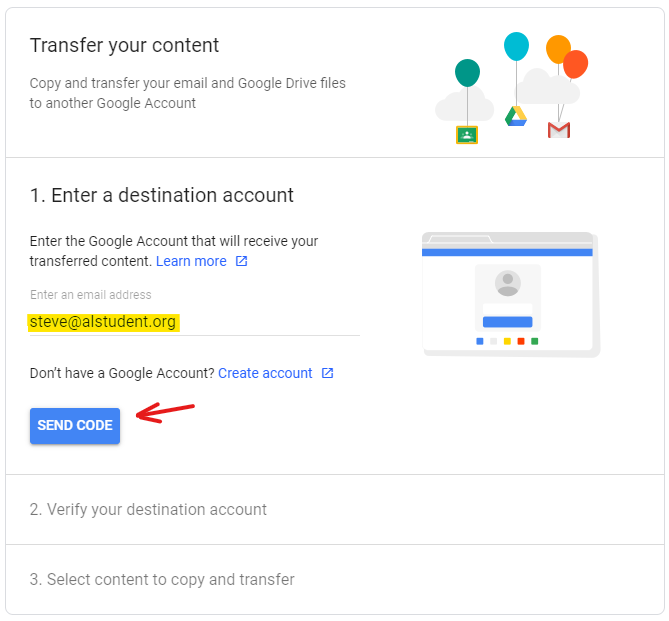Expand step 2 Verify your destination account
The width and height of the screenshot is (669, 621).
point(148,510)
